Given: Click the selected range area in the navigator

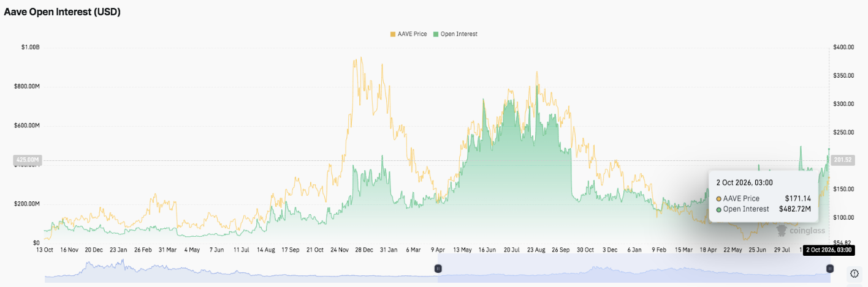Looking at the screenshot, I should [x=634, y=269].
